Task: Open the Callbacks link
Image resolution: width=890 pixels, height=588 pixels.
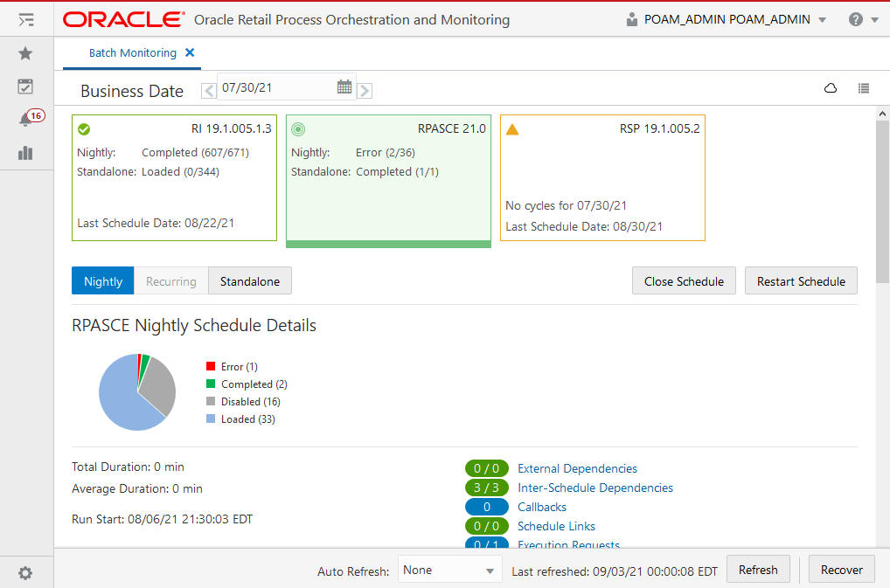Action: click(x=541, y=507)
